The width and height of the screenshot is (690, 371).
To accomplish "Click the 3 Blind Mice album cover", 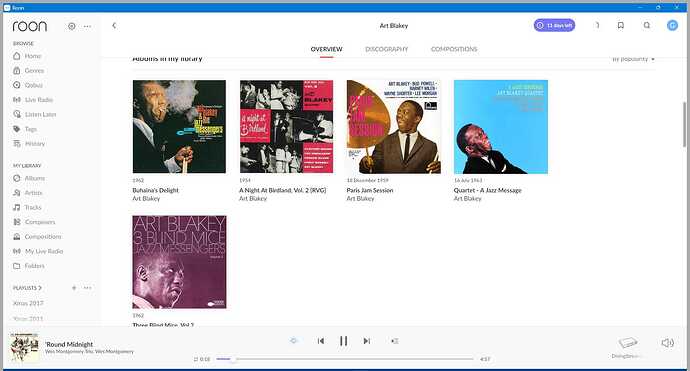I will click(179, 262).
